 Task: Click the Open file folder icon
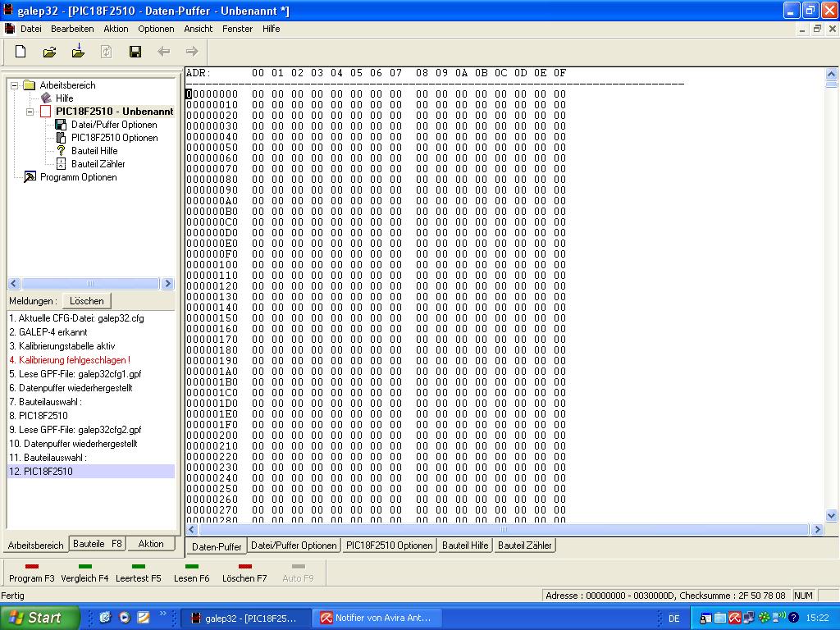point(49,52)
